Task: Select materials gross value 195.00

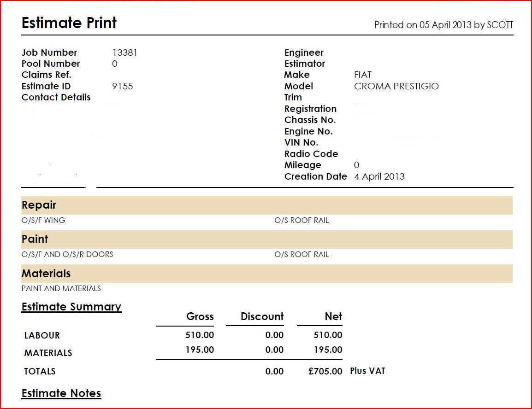Action: [200, 350]
